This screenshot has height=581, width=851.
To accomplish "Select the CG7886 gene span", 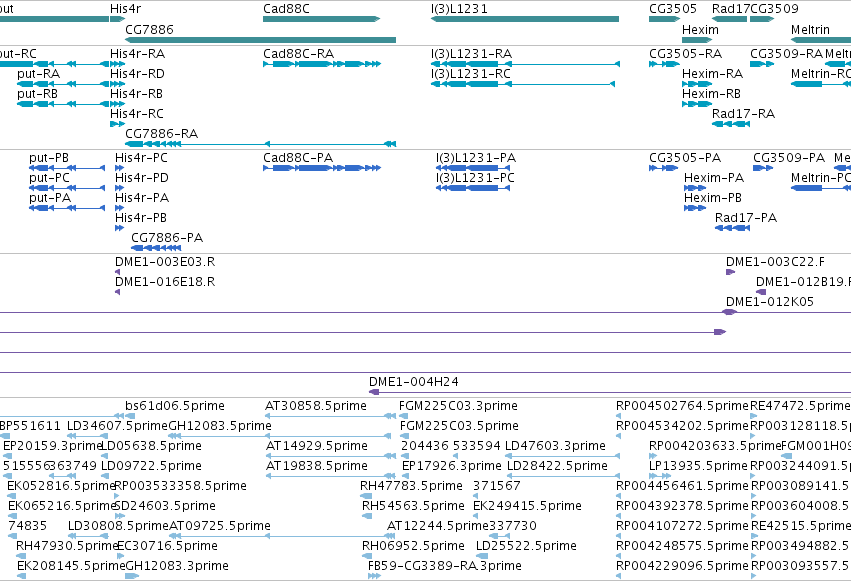I will [261, 40].
